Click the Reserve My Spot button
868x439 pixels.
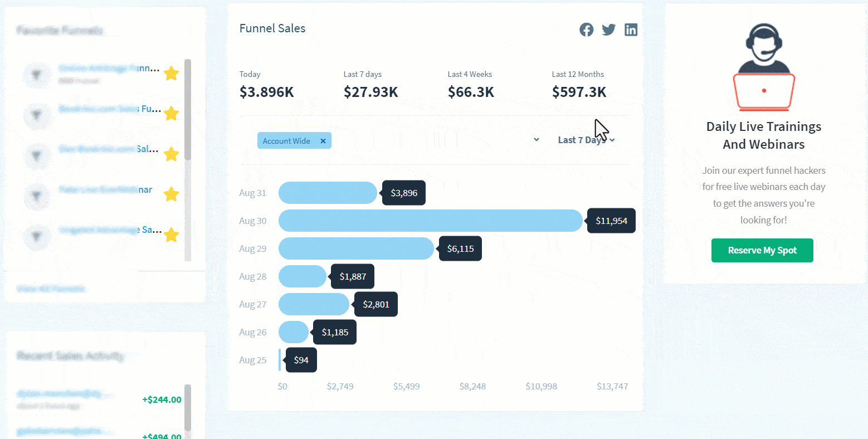point(762,250)
